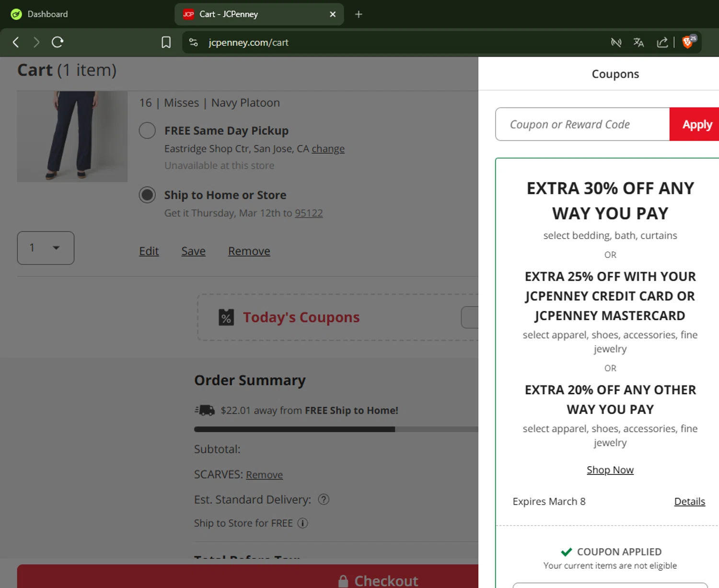Open the Brave Shields lion icon
The image size is (719, 588).
pos(687,42)
